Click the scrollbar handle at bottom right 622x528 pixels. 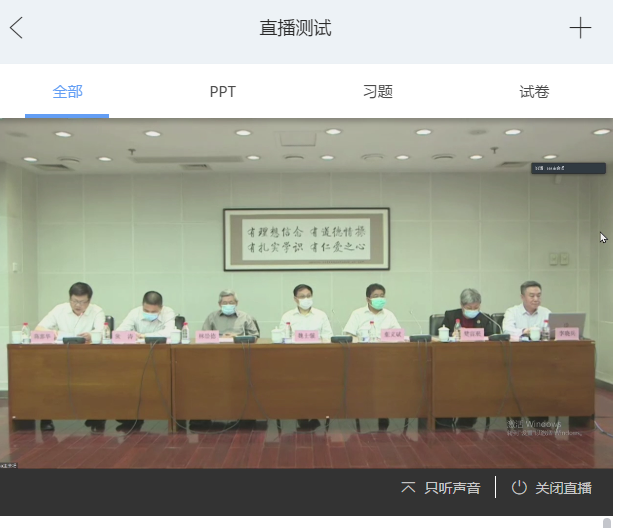[606, 522]
